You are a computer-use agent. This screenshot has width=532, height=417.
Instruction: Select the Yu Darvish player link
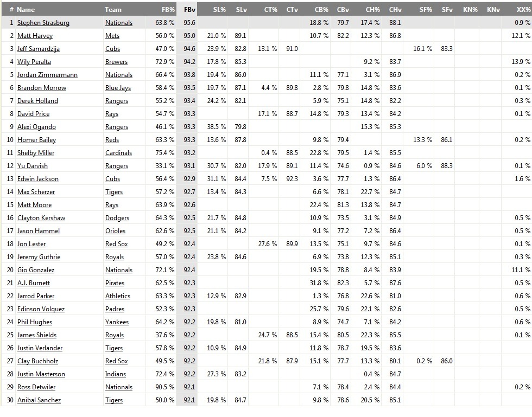(x=33, y=166)
